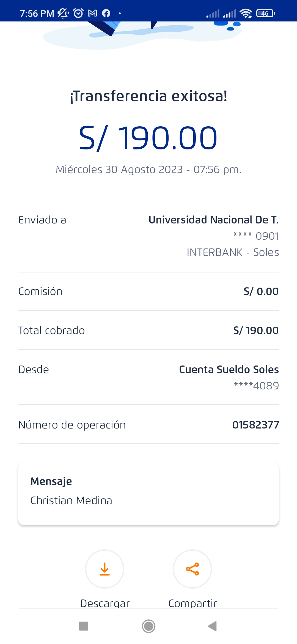This screenshot has width=297, height=644.
Task: Tap the Cuenta Sueldo Soles source account
Action: (229, 370)
